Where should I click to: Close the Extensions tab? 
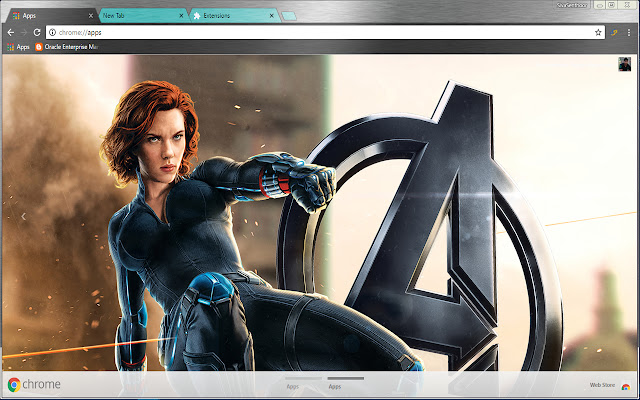pyautogui.click(x=272, y=16)
